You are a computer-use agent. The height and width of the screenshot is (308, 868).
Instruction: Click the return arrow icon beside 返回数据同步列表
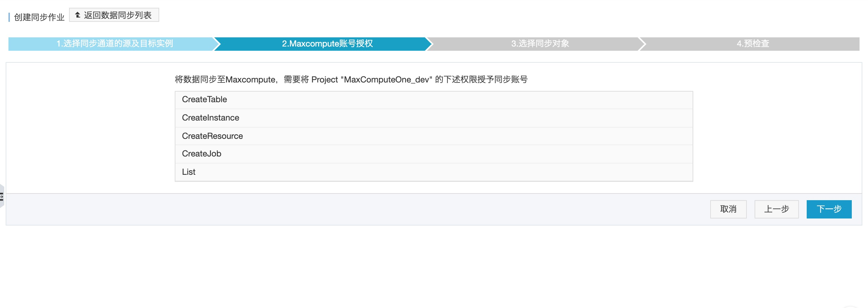pyautogui.click(x=78, y=15)
